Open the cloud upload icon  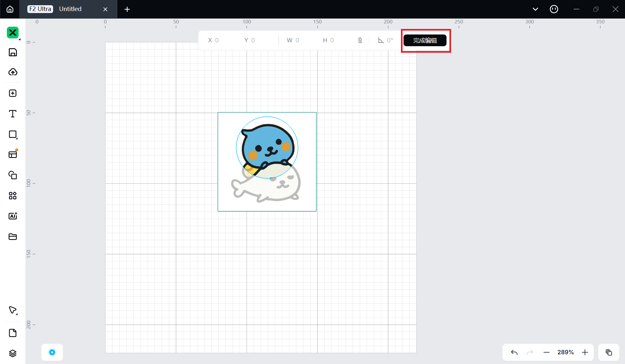pos(13,72)
